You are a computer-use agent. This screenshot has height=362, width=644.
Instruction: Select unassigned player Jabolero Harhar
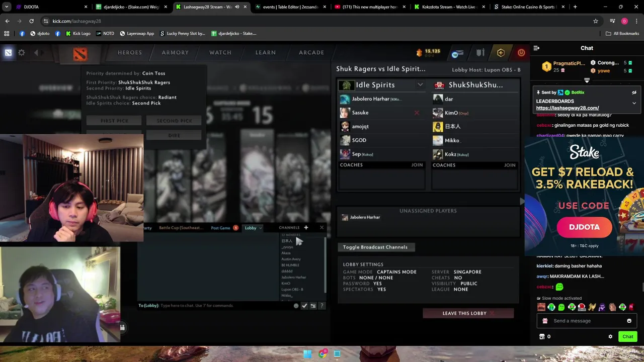pos(365,217)
